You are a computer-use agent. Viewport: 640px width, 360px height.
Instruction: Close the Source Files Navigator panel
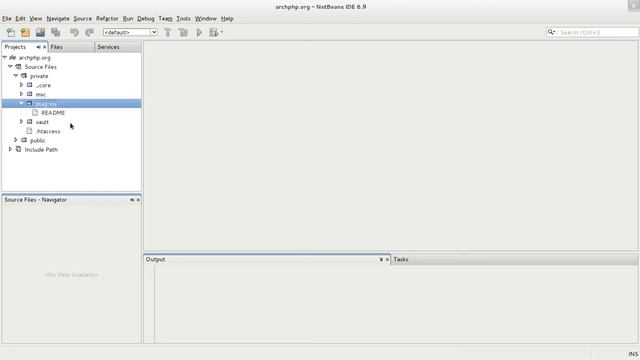pyautogui.click(x=138, y=200)
